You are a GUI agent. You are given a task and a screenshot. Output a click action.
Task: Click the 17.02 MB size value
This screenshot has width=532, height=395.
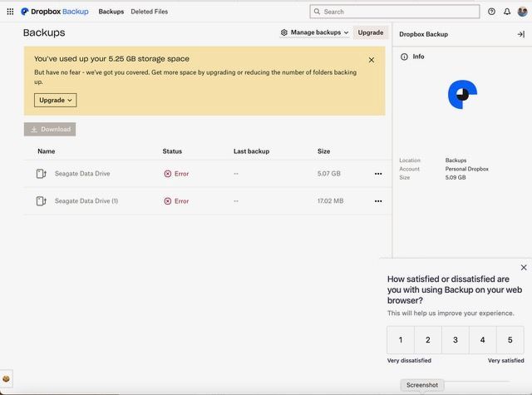click(x=331, y=201)
